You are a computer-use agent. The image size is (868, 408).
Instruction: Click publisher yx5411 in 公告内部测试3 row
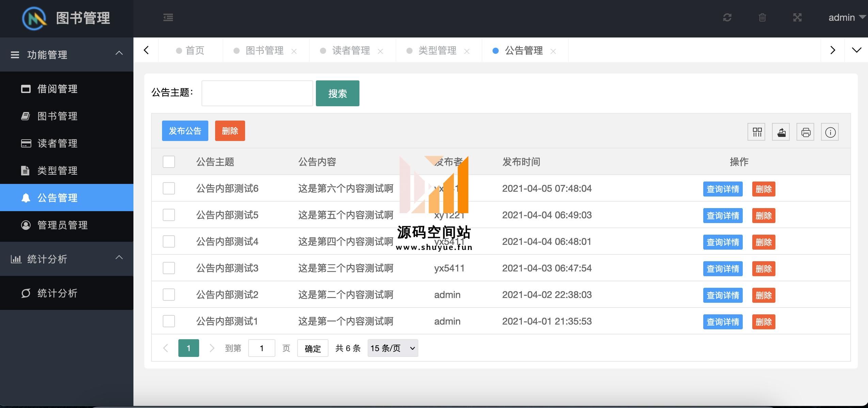[x=449, y=268]
